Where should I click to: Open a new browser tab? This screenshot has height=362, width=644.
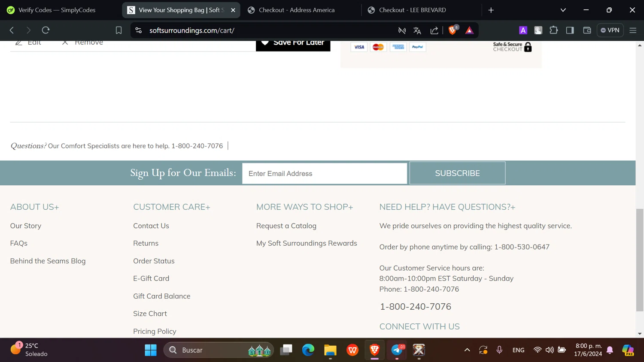point(491,10)
